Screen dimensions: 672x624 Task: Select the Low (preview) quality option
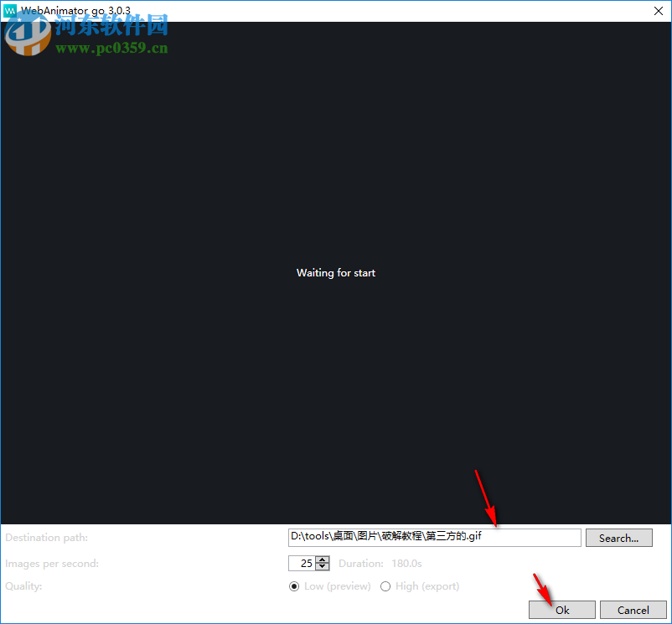294,585
